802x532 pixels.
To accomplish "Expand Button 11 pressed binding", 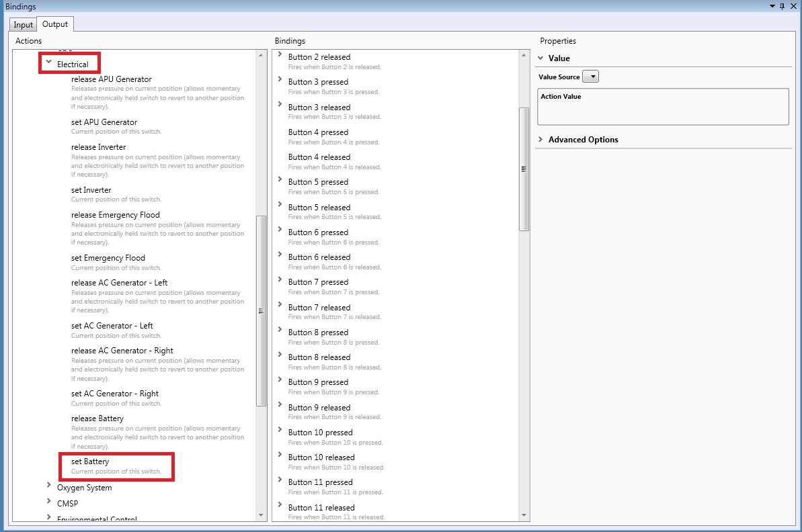I will (280, 480).
